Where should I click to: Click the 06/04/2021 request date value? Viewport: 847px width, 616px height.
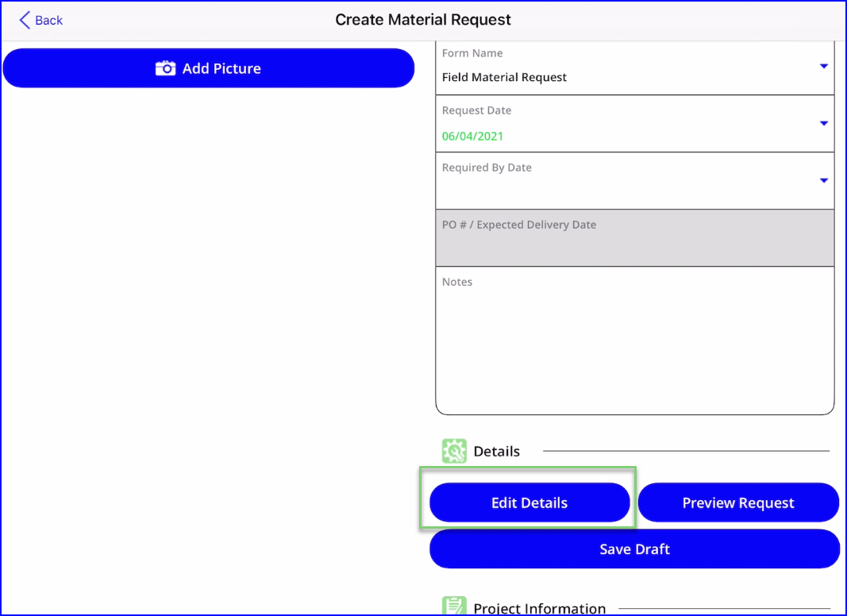pos(472,137)
